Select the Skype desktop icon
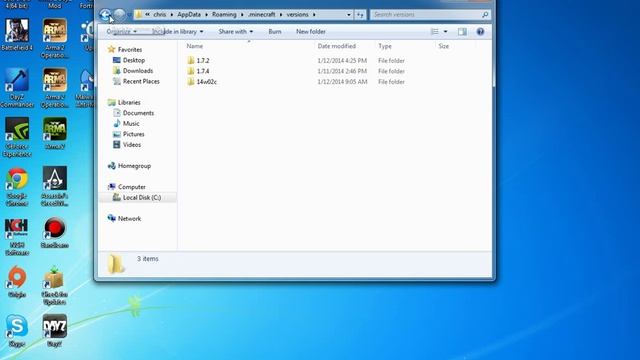This screenshot has height=360, width=640. click(x=17, y=331)
